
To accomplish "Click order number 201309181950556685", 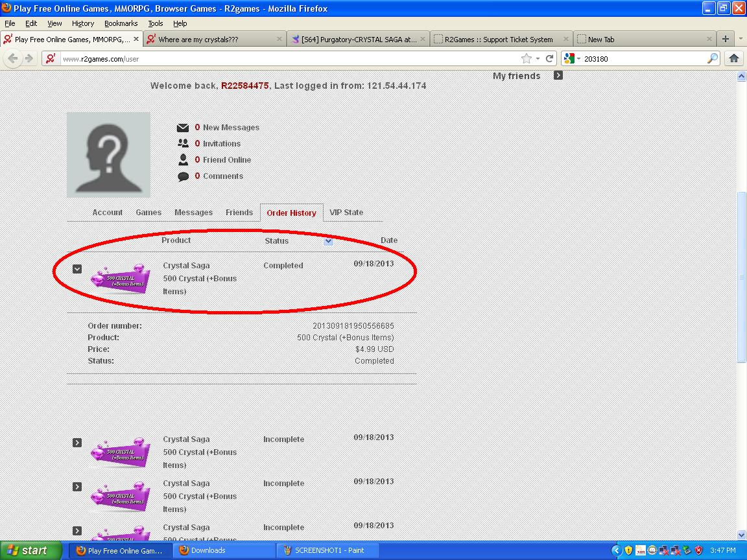I will coord(353,326).
